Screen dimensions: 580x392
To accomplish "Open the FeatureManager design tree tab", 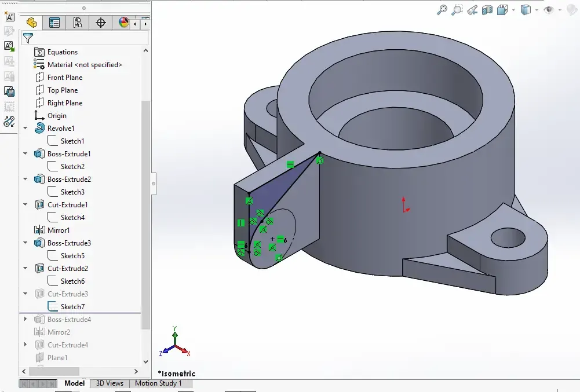I will tap(32, 23).
